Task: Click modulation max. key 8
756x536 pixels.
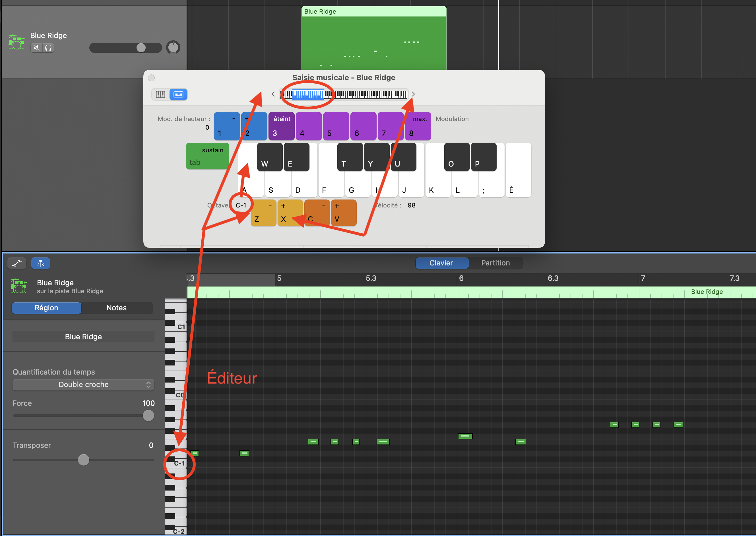Action: [418, 126]
